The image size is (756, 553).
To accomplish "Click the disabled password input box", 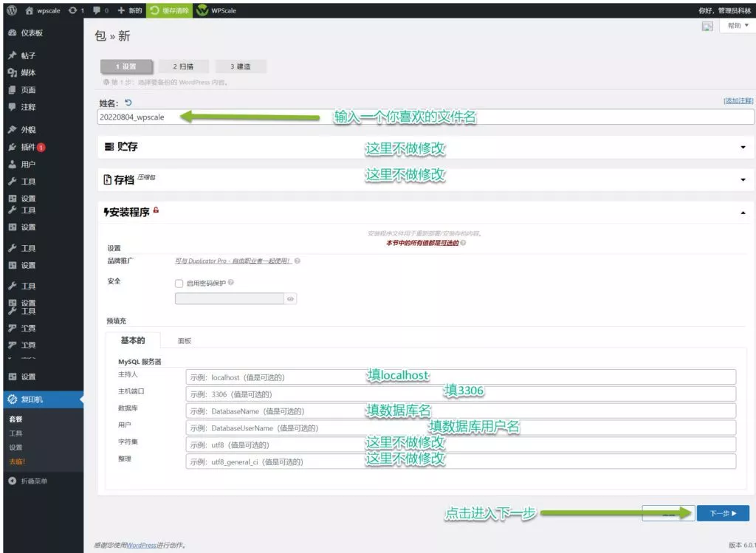I will (230, 299).
